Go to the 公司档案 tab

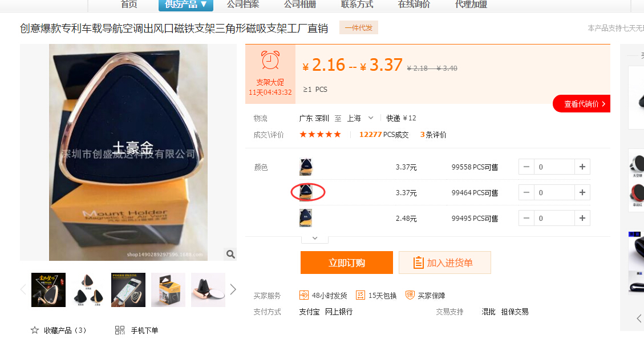[243, 5]
